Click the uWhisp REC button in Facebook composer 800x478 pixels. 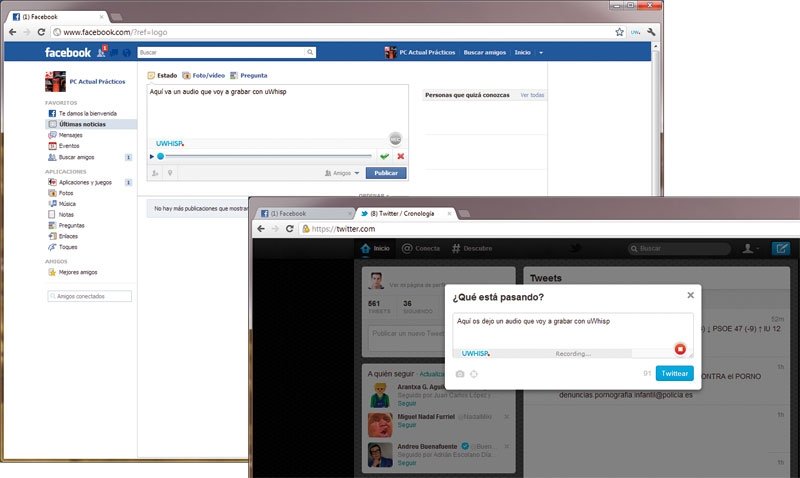pyautogui.click(x=395, y=139)
